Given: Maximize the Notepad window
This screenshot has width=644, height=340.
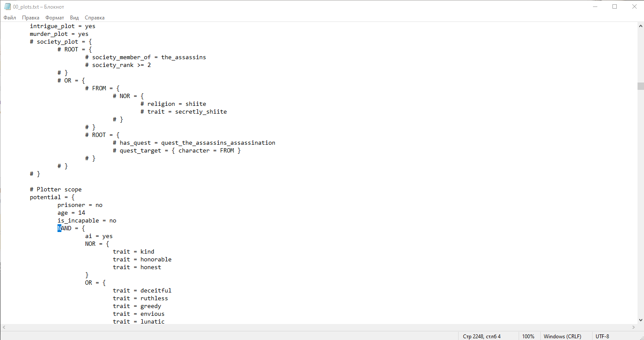Looking at the screenshot, I should (x=614, y=6).
